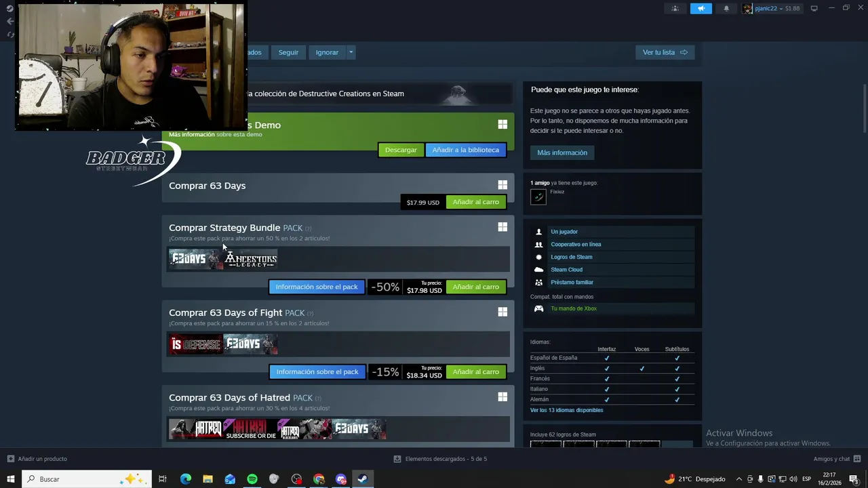Click Windows icon on 63 Days of Hatred
The width and height of the screenshot is (868, 488).
pyautogui.click(x=502, y=396)
